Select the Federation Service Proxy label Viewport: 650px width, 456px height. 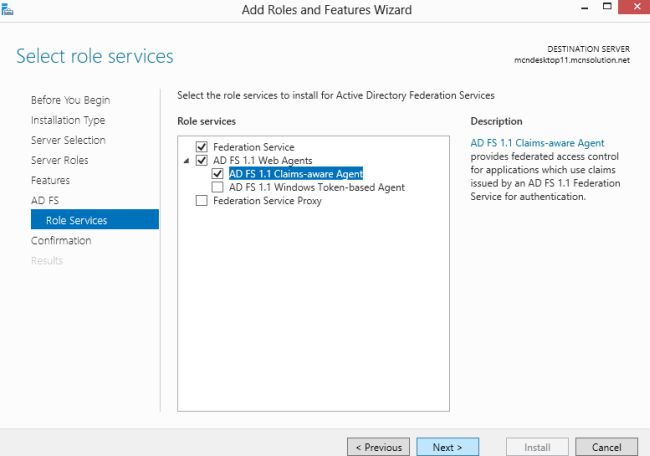266,200
